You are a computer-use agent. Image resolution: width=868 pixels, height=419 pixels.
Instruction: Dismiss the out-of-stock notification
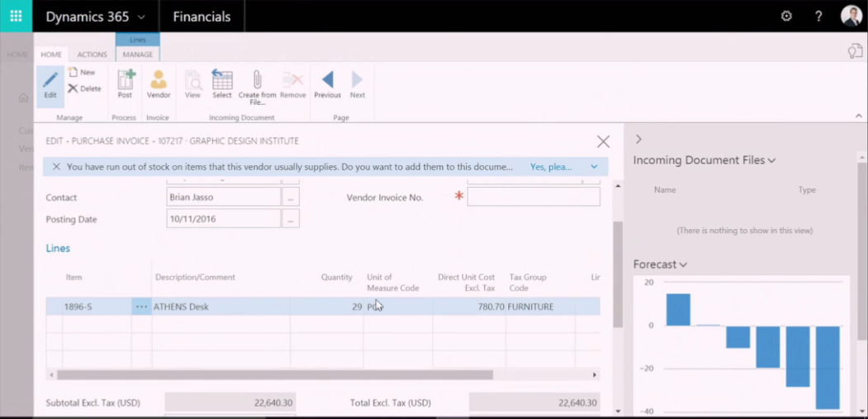point(56,167)
